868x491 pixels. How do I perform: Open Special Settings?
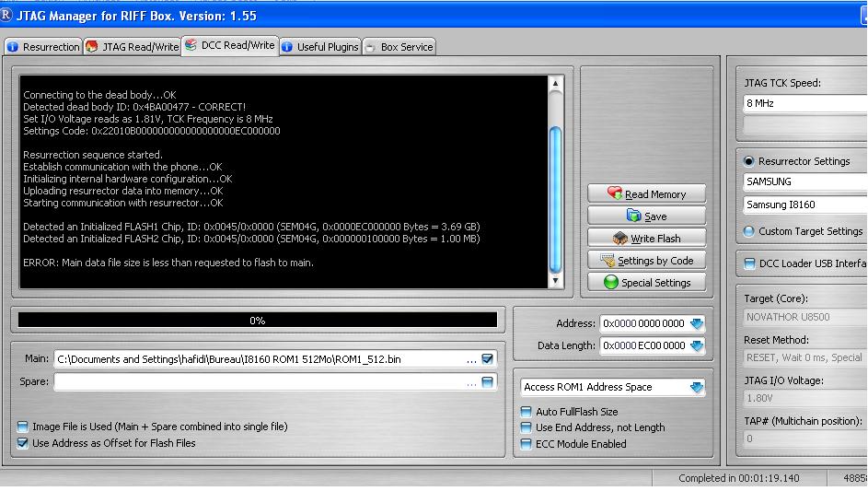coord(646,283)
